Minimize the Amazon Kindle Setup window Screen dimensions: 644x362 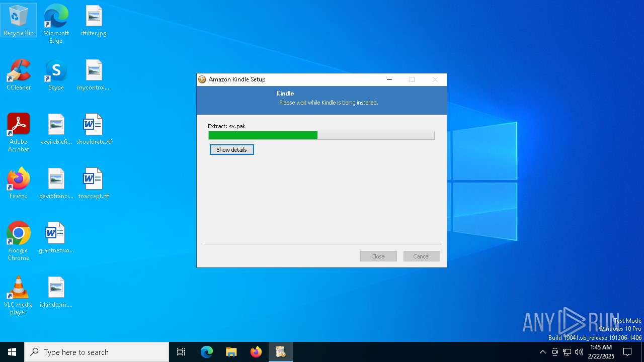coord(389,79)
